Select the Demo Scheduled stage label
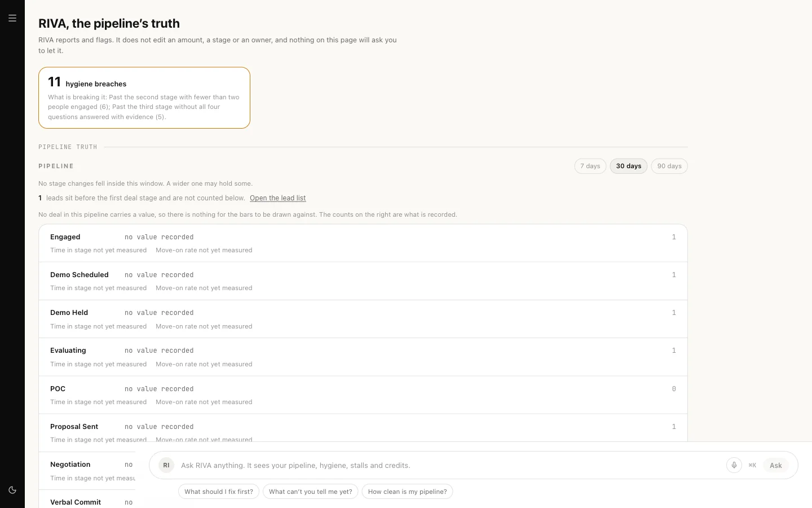 [x=80, y=275]
